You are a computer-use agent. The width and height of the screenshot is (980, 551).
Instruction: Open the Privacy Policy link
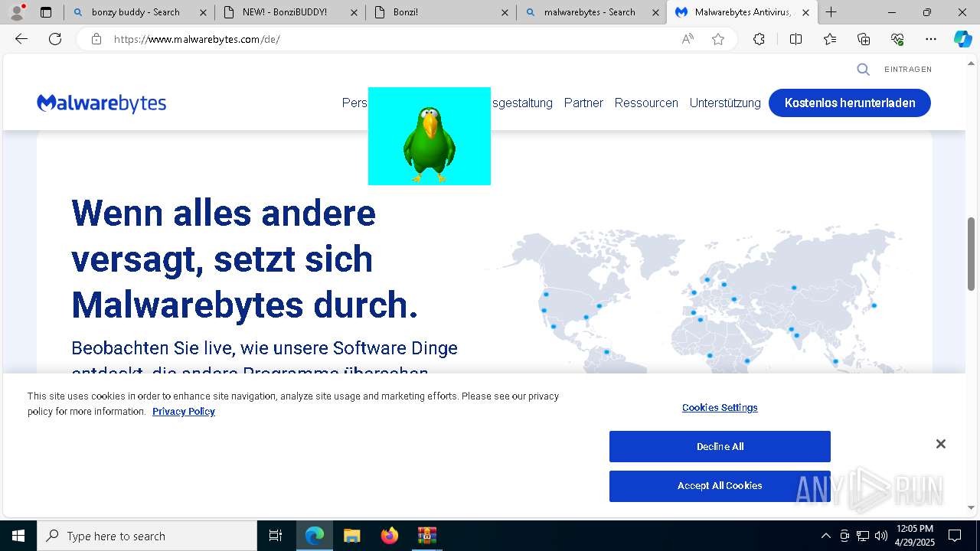pyautogui.click(x=184, y=412)
